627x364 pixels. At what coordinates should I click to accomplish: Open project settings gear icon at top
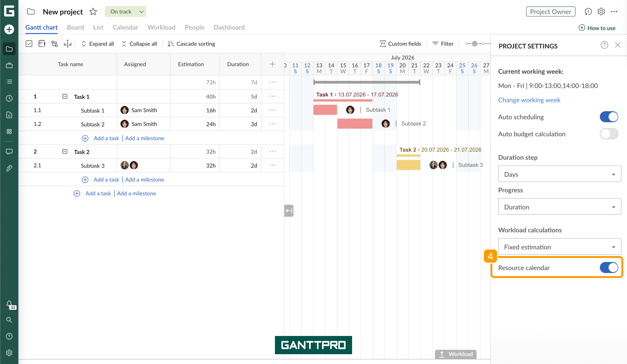tap(601, 11)
